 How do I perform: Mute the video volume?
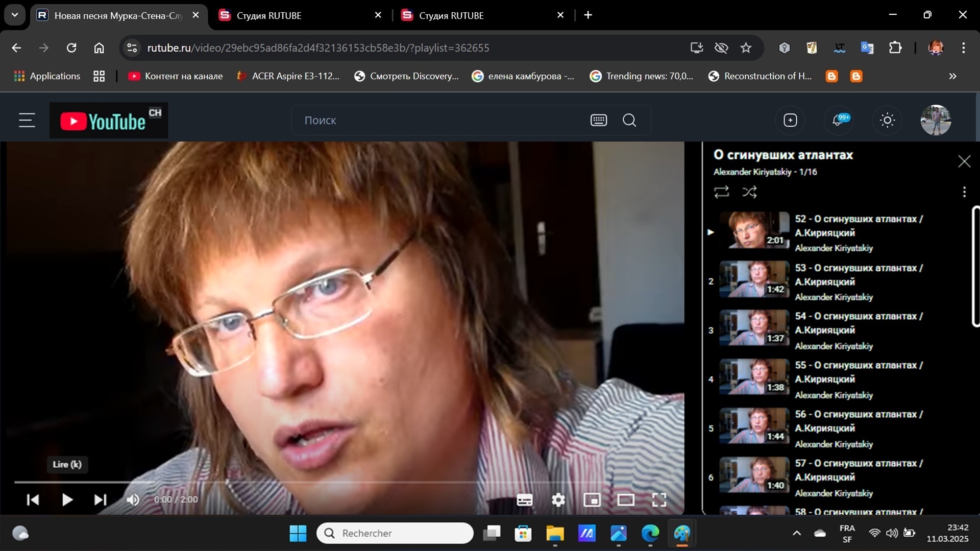(x=133, y=499)
